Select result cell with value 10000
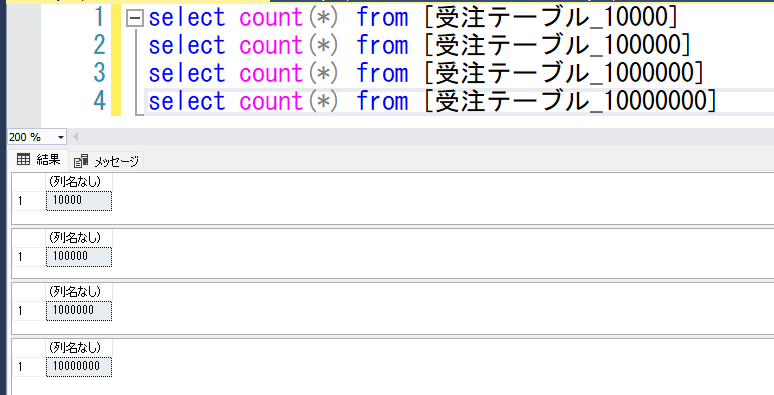Image resolution: width=774 pixels, height=395 pixels. [x=79, y=200]
